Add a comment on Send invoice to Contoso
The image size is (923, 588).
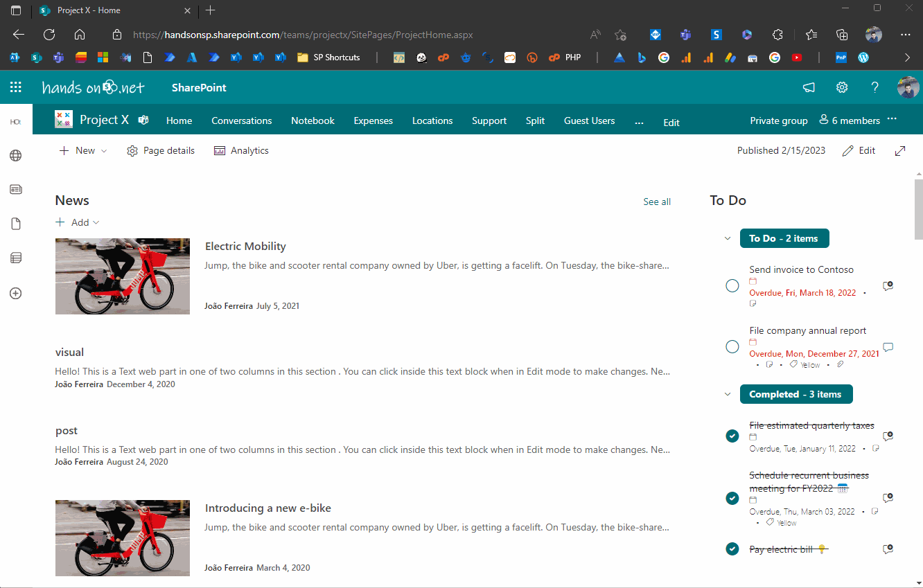[x=888, y=285]
